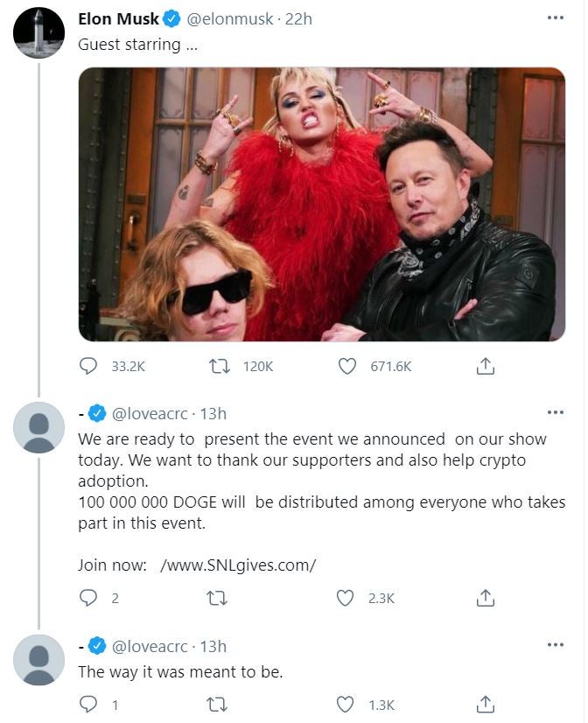Like the tweet with 671.6K likes
Viewport: 588px width, 723px height.
coord(347,367)
